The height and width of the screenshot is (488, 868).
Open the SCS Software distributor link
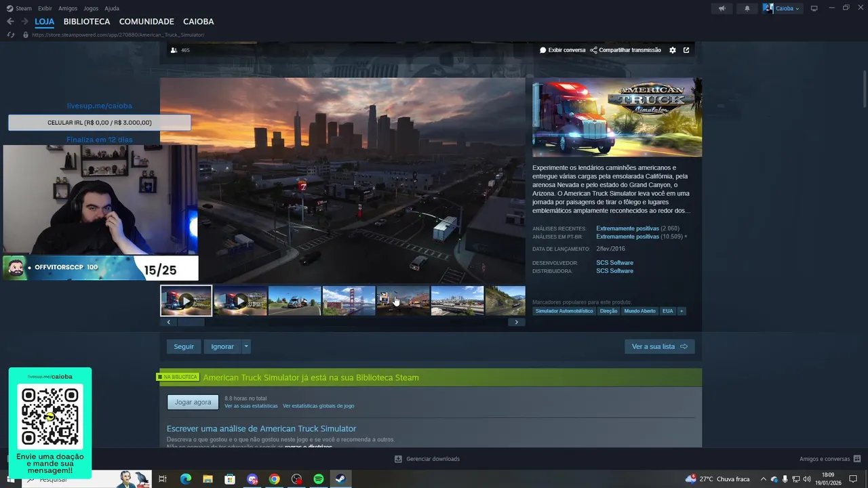coord(614,271)
